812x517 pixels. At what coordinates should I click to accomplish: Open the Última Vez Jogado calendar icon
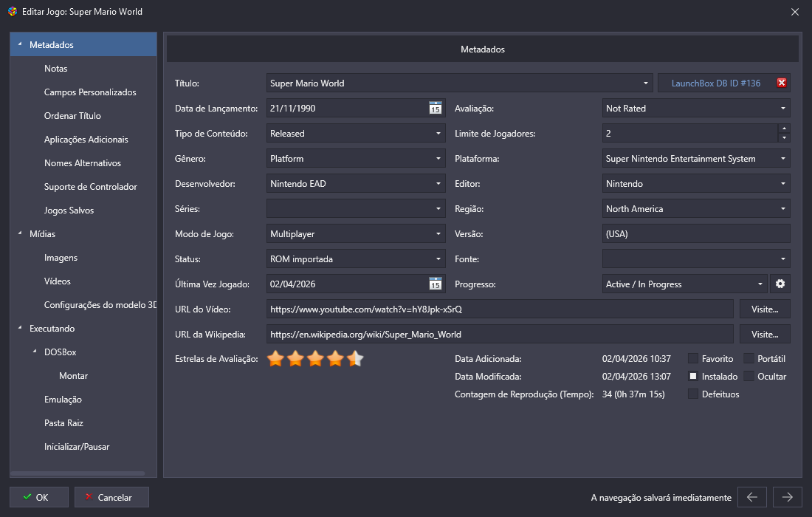coord(436,284)
